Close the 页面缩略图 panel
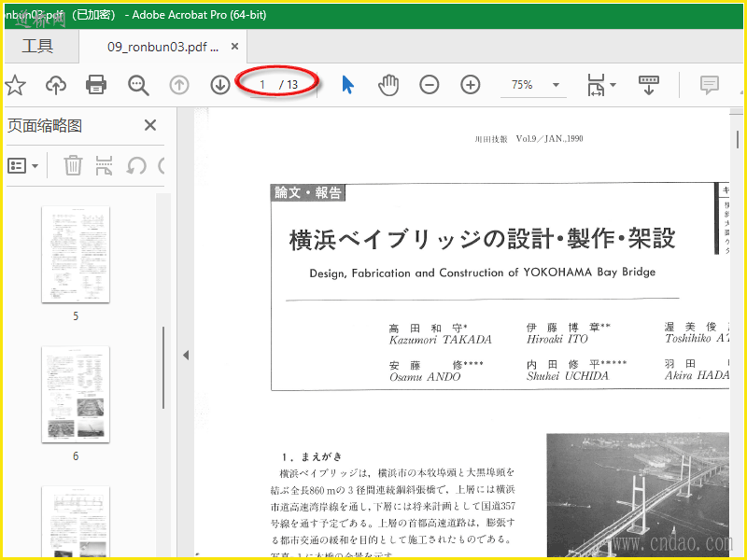747x560 pixels. pos(150,125)
